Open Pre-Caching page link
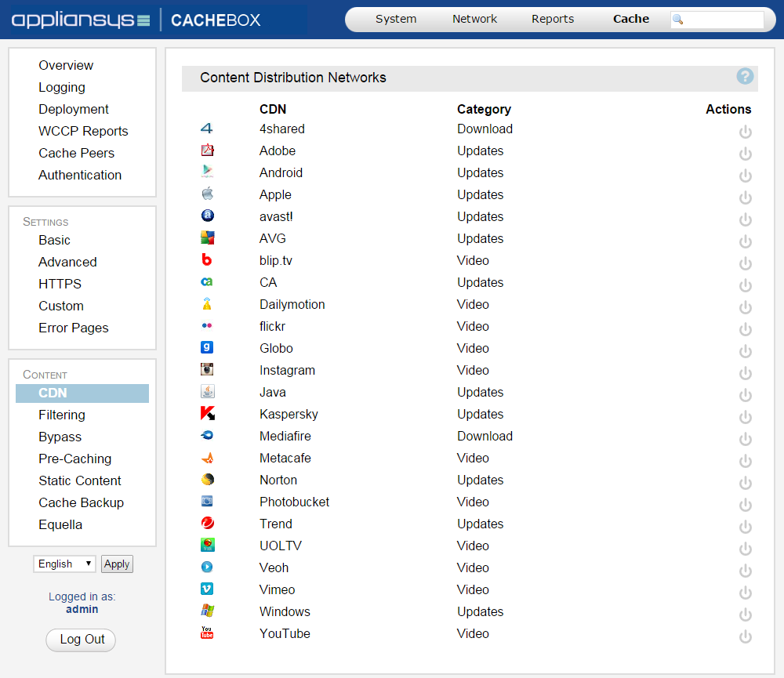The height and width of the screenshot is (678, 784). (x=75, y=459)
